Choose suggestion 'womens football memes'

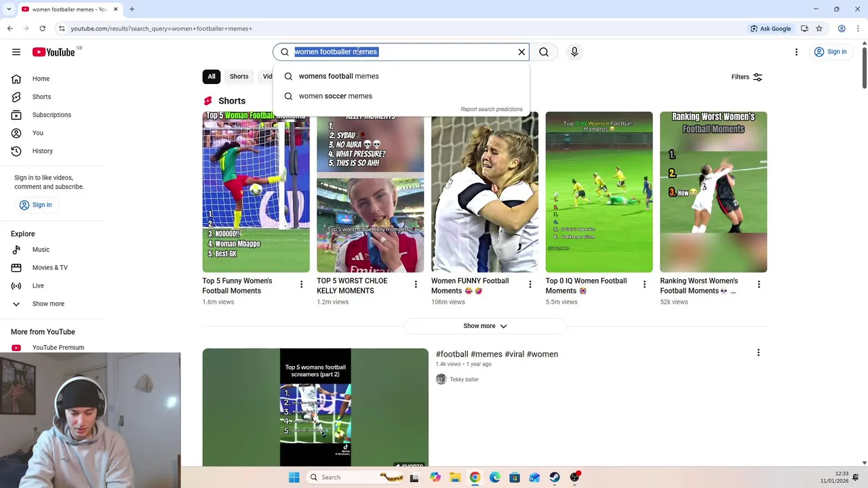click(401, 76)
